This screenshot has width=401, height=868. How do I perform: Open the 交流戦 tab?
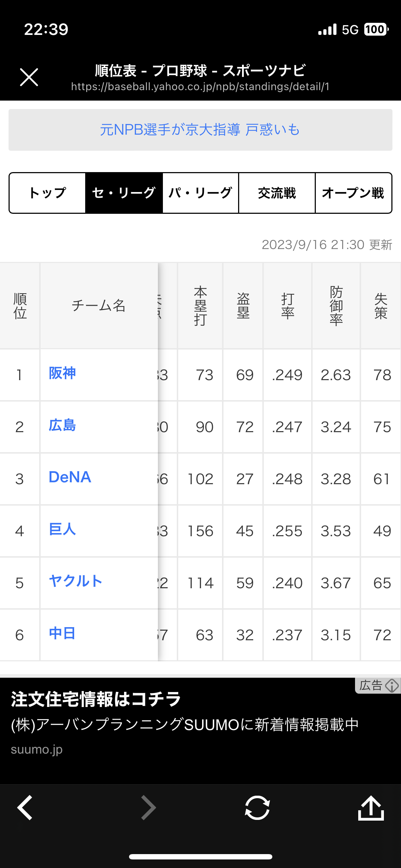277,193
